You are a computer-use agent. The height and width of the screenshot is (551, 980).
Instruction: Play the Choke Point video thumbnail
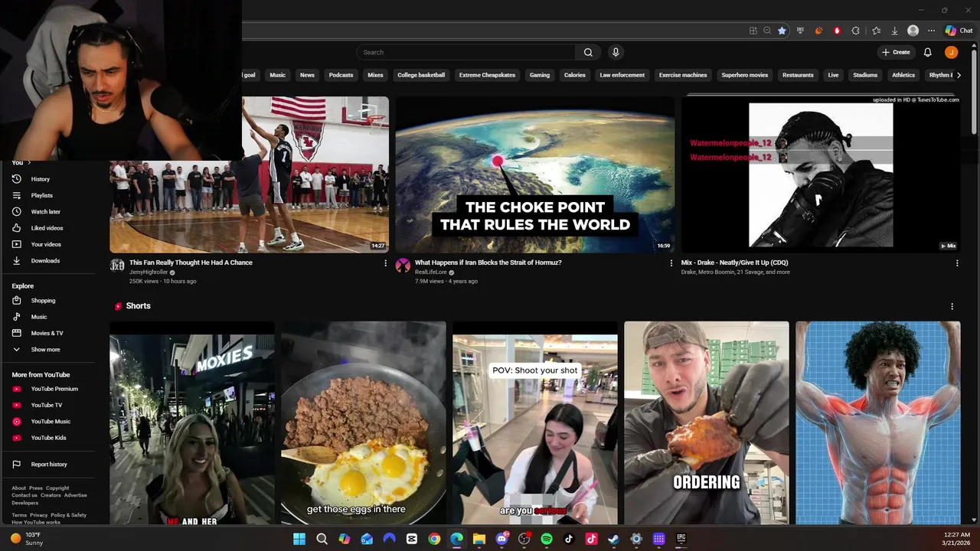tap(534, 174)
